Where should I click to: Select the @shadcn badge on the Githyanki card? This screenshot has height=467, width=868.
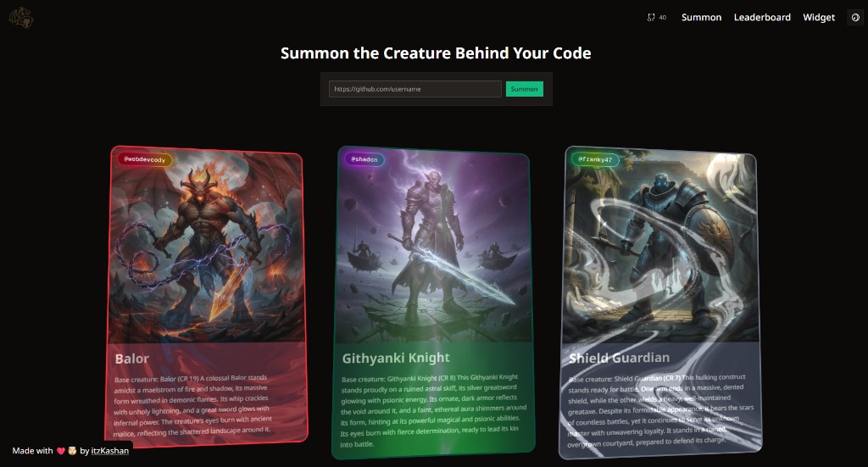point(364,159)
